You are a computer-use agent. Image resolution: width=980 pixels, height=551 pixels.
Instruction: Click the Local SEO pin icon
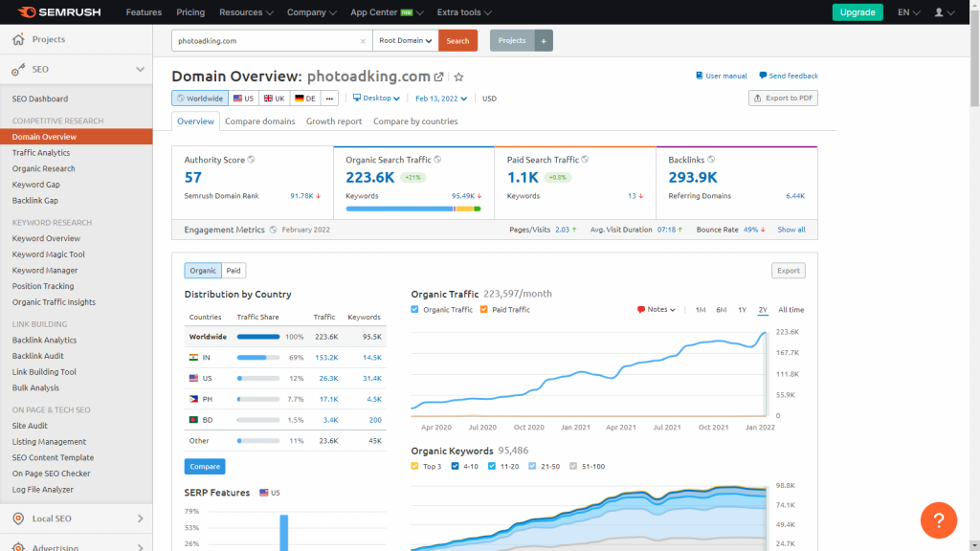18,518
